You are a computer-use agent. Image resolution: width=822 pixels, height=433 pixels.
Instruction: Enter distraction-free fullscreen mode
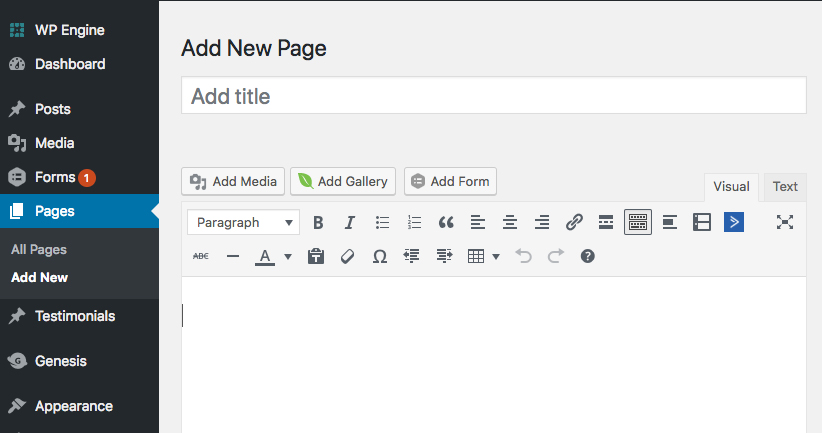click(x=785, y=222)
